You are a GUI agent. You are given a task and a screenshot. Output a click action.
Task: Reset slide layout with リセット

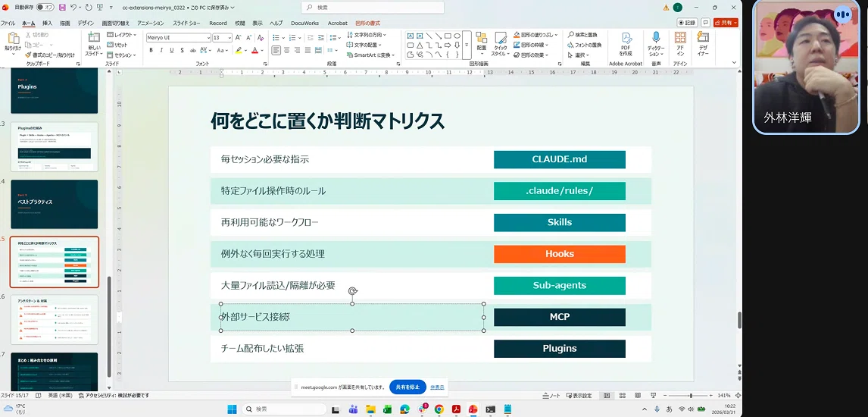pos(117,45)
